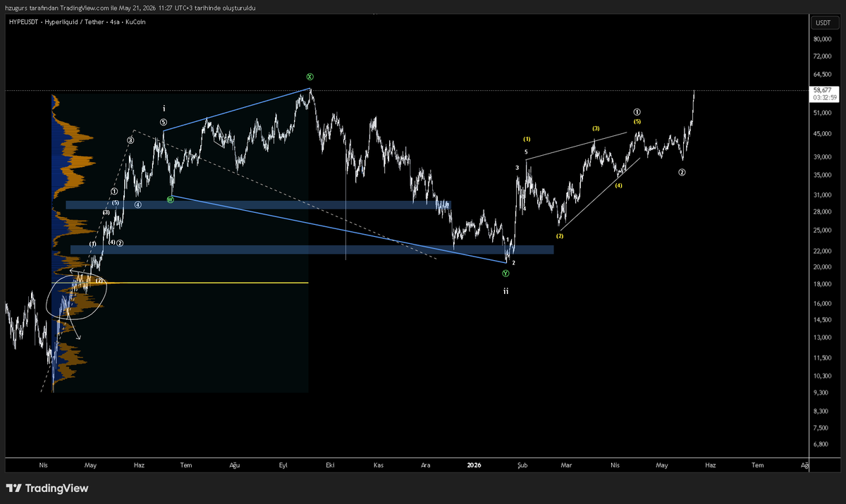Click the 6,800 price axis label

pos(821,444)
